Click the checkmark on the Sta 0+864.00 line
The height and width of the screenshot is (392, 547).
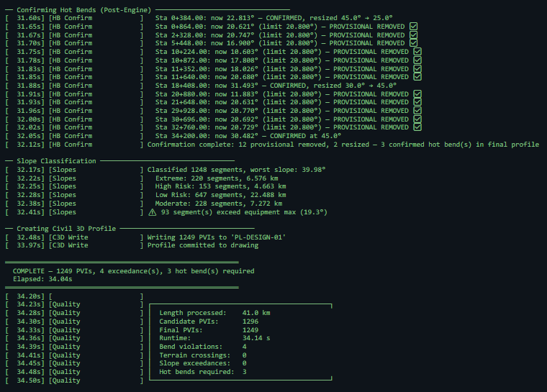click(413, 26)
